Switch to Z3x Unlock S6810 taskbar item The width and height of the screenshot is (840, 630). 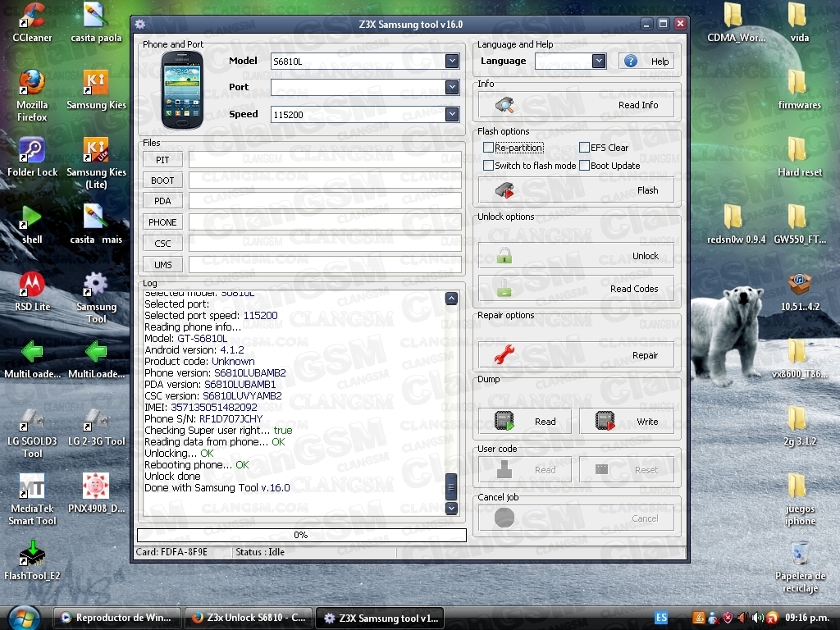point(248,618)
